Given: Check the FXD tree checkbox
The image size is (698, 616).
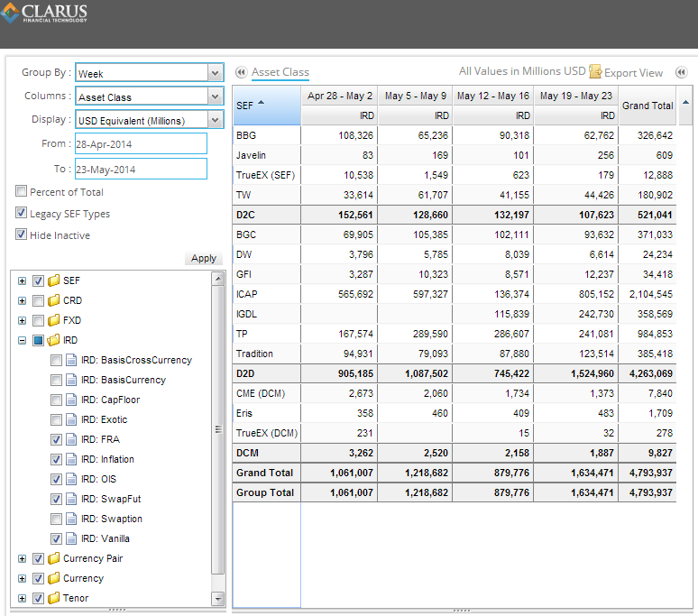Looking at the screenshot, I should (x=38, y=320).
